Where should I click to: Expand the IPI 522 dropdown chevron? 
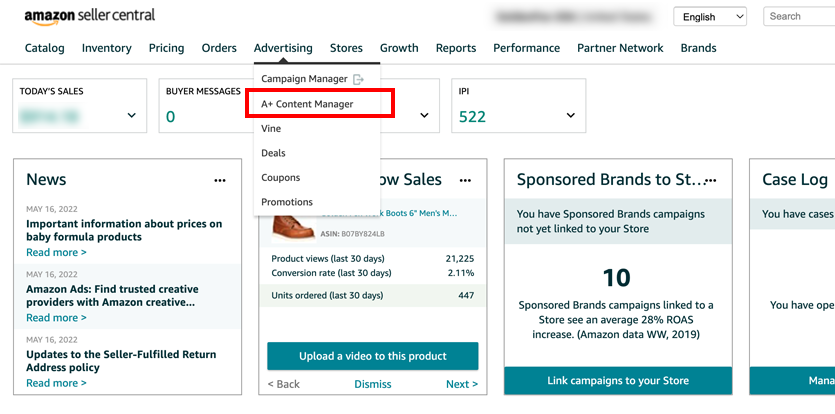(x=571, y=116)
